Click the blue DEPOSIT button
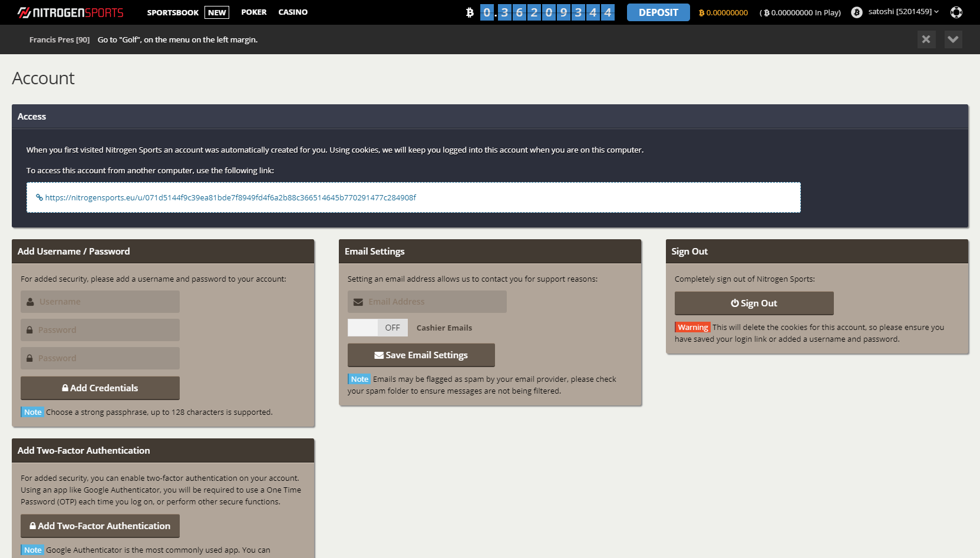Screen dimensions: 980x558 tap(658, 12)
